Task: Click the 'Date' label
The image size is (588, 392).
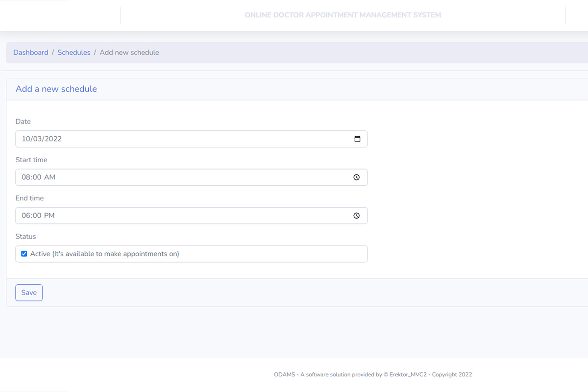Action: [x=23, y=122]
